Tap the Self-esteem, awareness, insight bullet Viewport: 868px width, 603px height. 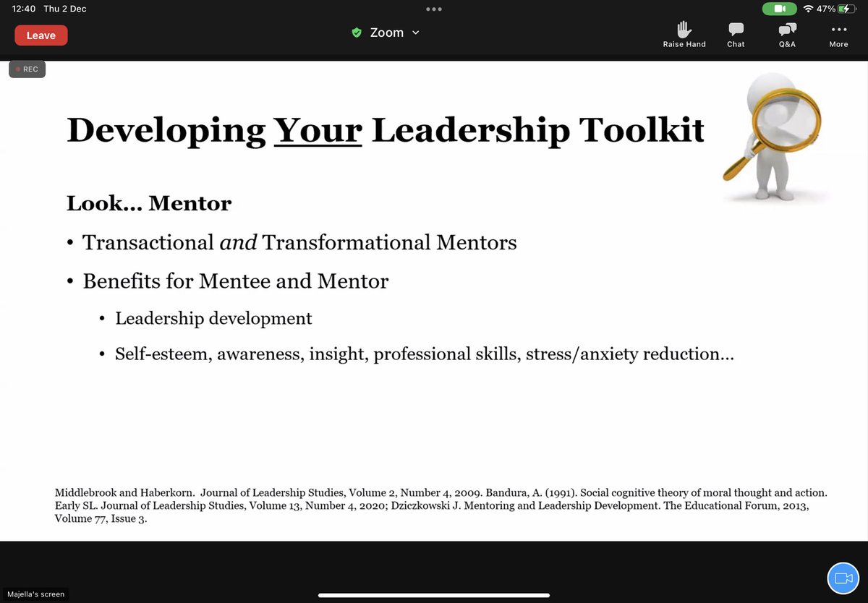pos(425,354)
